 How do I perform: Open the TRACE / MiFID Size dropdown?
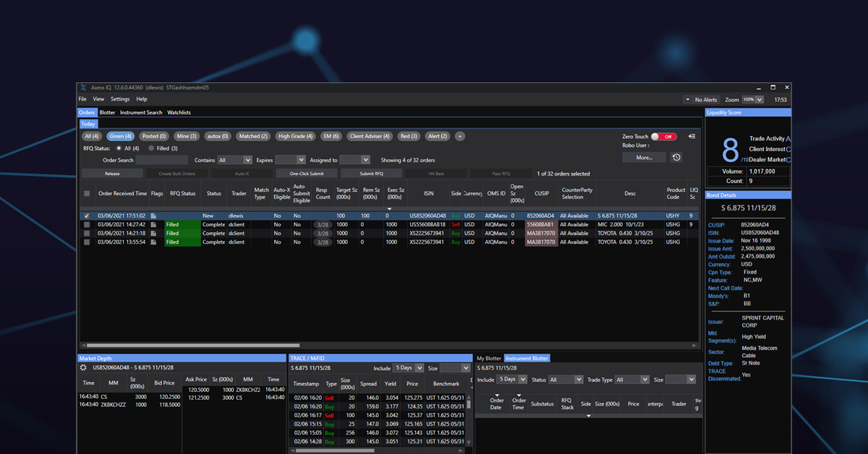coord(455,369)
